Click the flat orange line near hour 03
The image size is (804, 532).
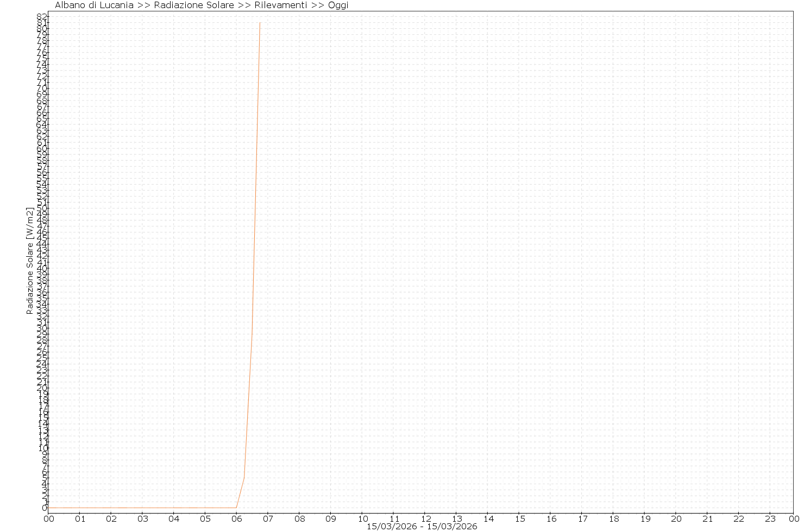click(x=142, y=508)
